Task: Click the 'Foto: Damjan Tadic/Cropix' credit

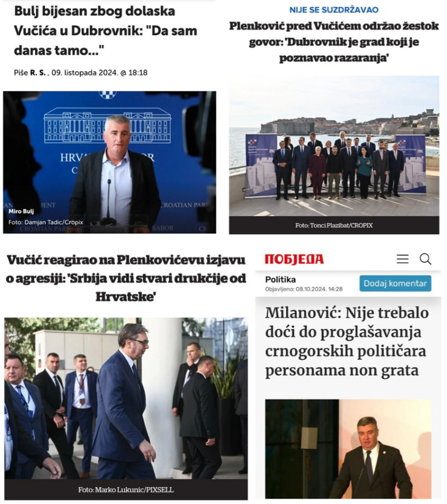Action: 46,222
